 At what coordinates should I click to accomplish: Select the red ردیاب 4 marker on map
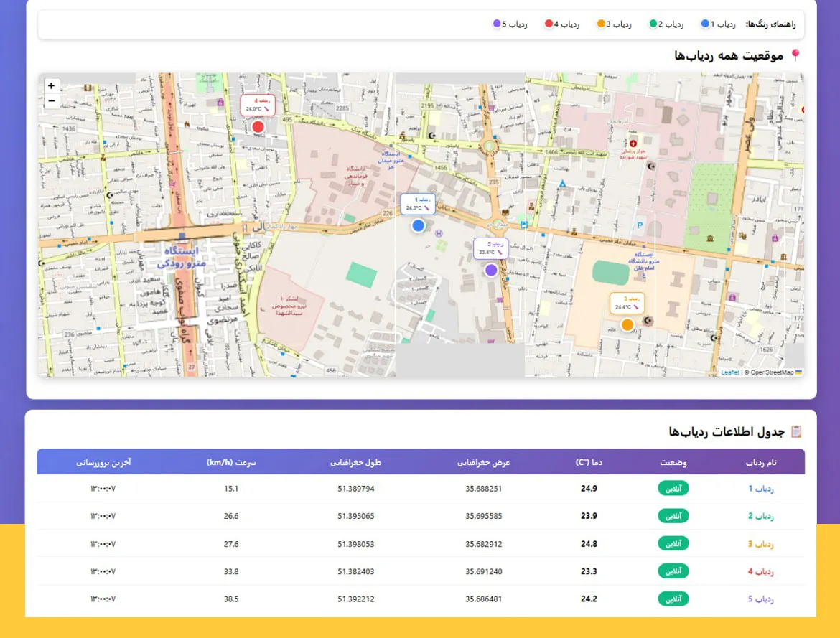coord(258,127)
